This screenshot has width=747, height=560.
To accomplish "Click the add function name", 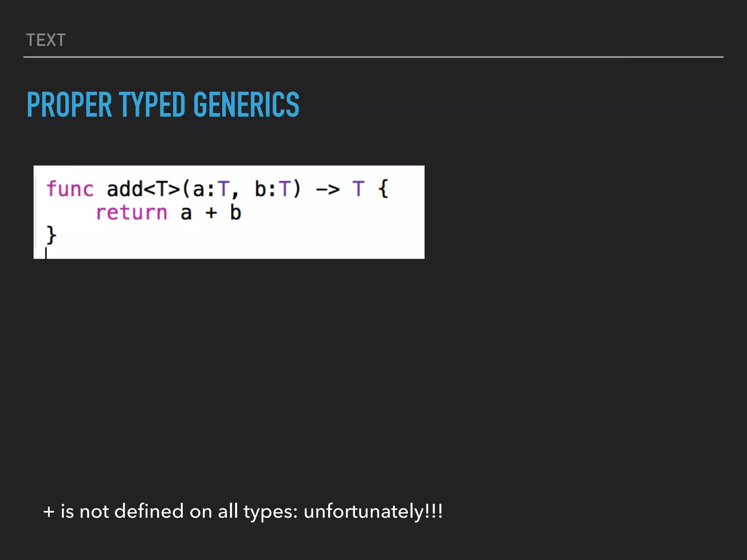I will [x=125, y=189].
